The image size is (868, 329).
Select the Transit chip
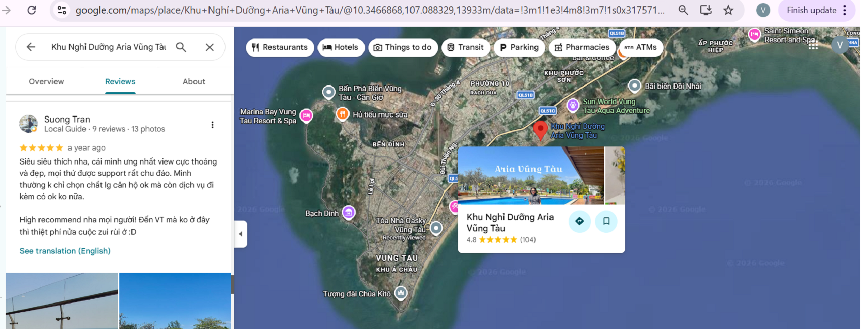[x=466, y=47]
